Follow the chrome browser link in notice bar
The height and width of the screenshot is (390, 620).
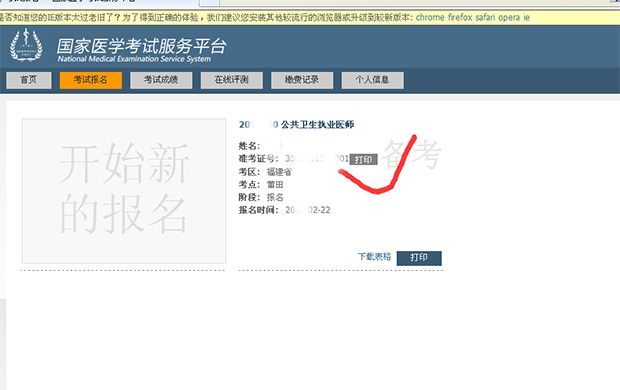point(430,17)
